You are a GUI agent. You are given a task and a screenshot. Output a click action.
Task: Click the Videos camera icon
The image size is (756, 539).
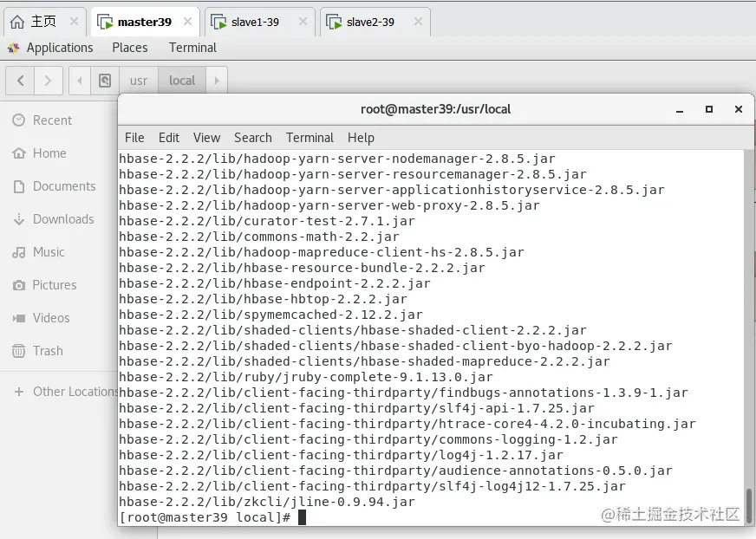[x=19, y=318]
